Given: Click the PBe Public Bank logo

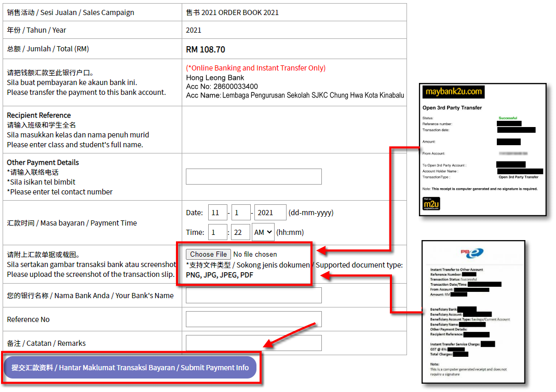Looking at the screenshot, I should pos(472,253).
